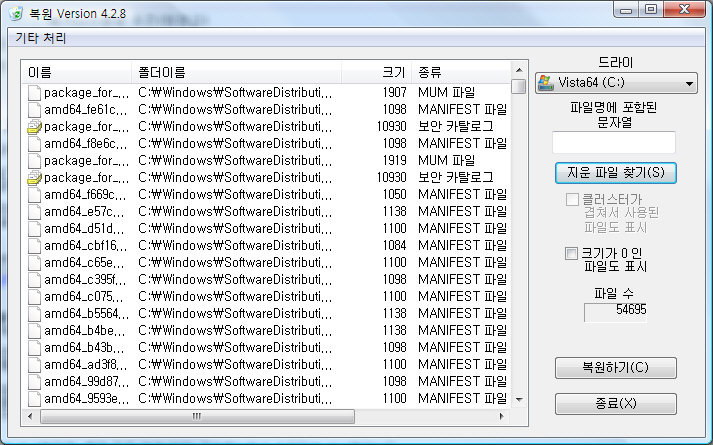The width and height of the screenshot is (713, 445).
Task: Select the amd64_99d87 file name
Action: (x=86, y=382)
